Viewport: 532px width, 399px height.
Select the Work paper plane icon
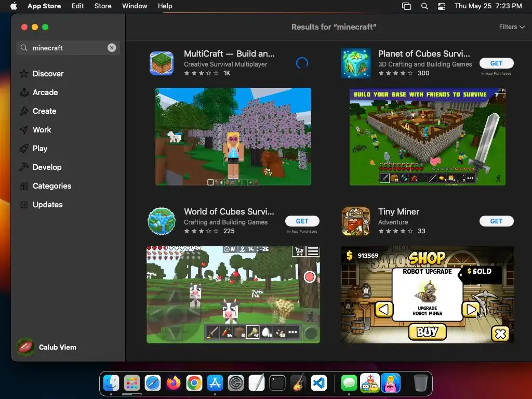[24, 129]
